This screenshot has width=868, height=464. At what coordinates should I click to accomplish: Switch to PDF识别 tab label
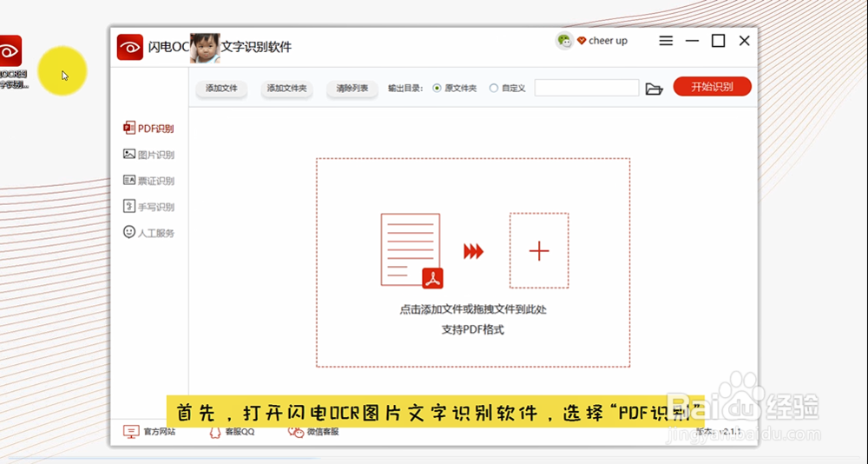click(x=156, y=129)
